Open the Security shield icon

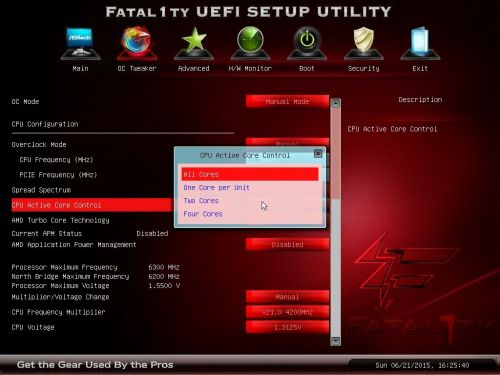[x=363, y=43]
